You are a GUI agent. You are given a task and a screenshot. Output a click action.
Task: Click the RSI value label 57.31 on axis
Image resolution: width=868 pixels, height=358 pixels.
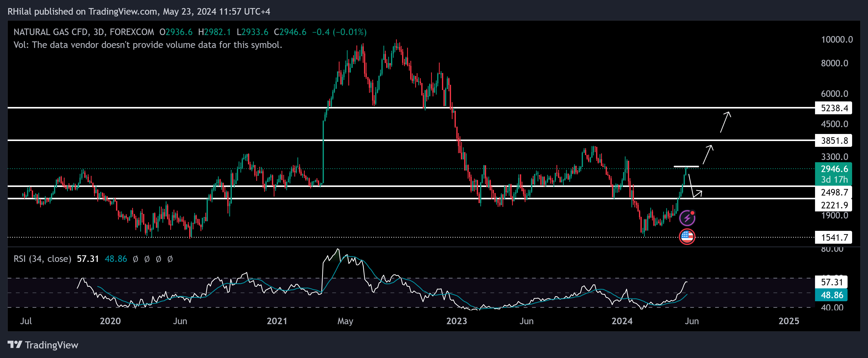pyautogui.click(x=831, y=282)
